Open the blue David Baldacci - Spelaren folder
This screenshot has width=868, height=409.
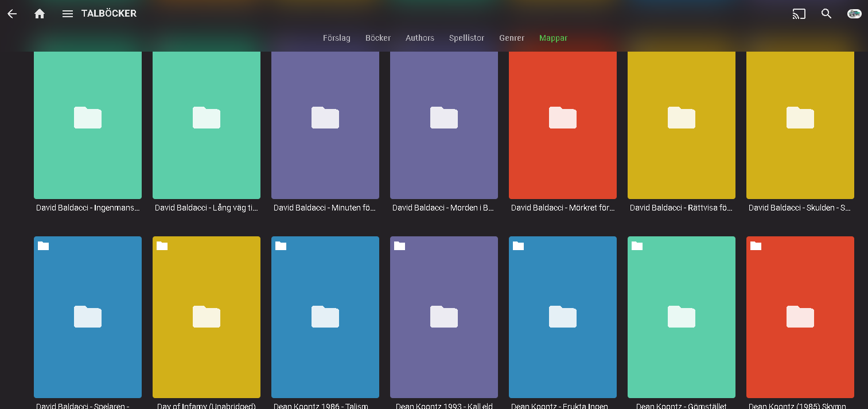coord(88,317)
